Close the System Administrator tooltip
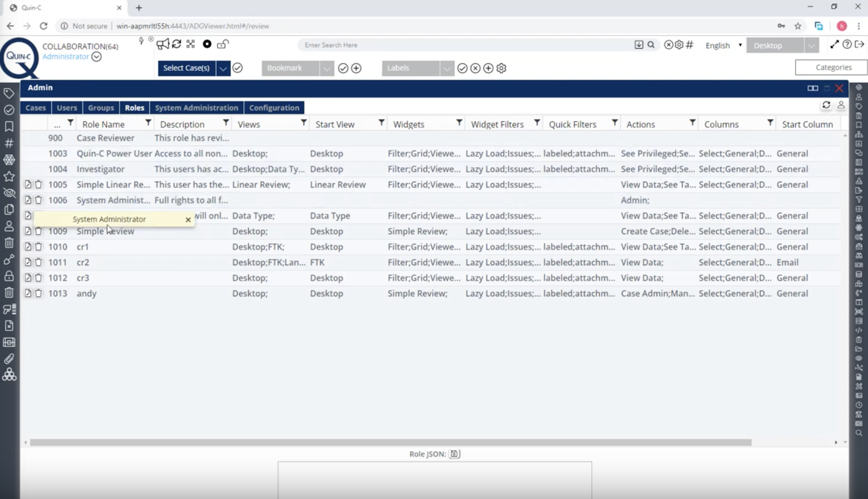 [x=188, y=220]
